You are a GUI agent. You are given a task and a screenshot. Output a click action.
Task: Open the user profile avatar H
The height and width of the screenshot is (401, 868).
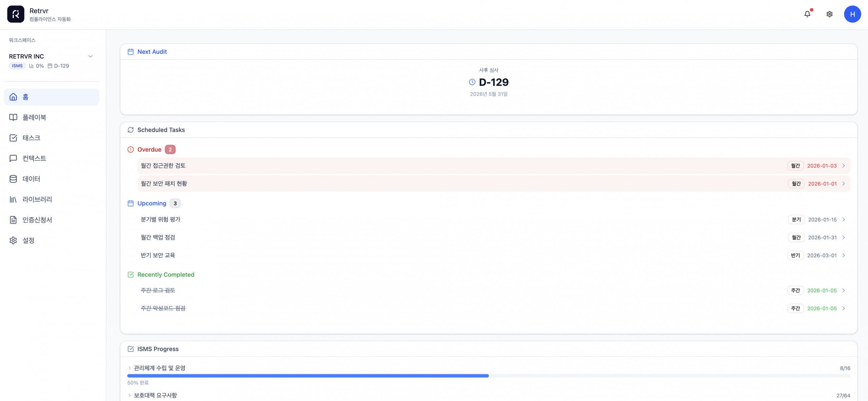coord(852,14)
